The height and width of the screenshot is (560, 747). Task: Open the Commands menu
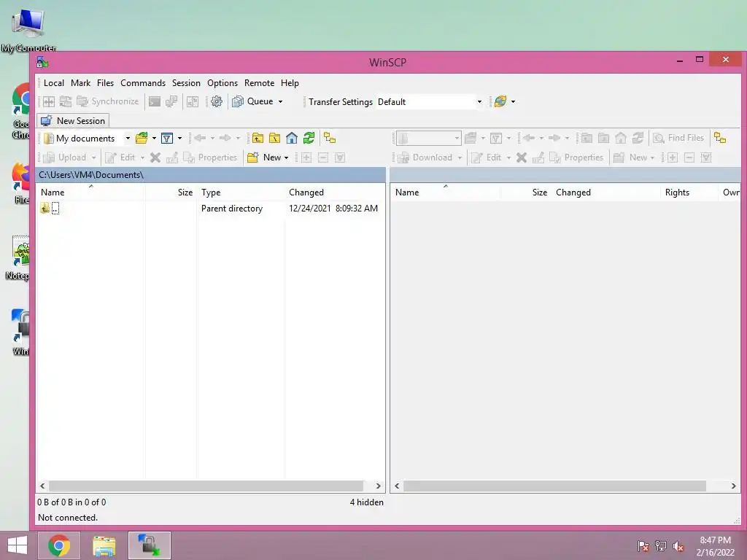coord(143,83)
